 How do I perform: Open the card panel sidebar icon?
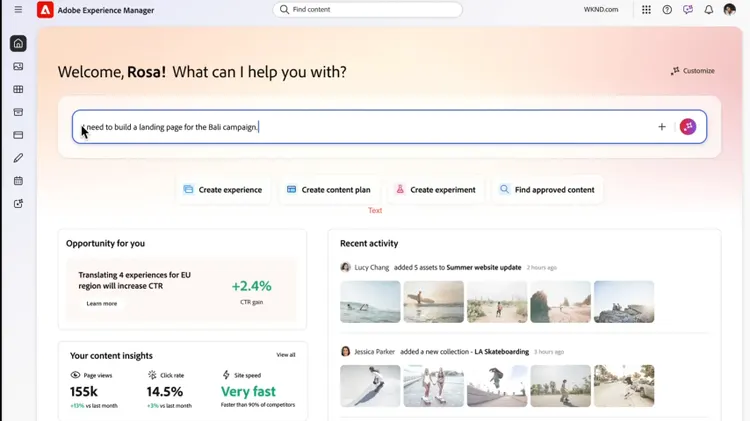pyautogui.click(x=18, y=135)
